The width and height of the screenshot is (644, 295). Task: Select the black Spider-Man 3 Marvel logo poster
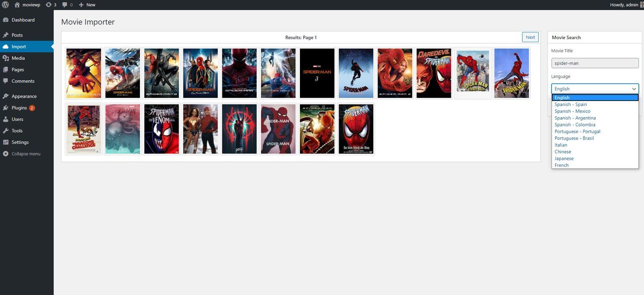[317, 73]
